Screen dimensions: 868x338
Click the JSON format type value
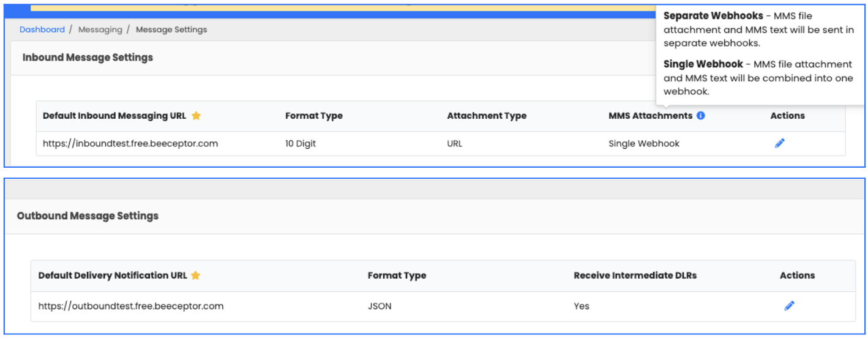[x=380, y=306]
